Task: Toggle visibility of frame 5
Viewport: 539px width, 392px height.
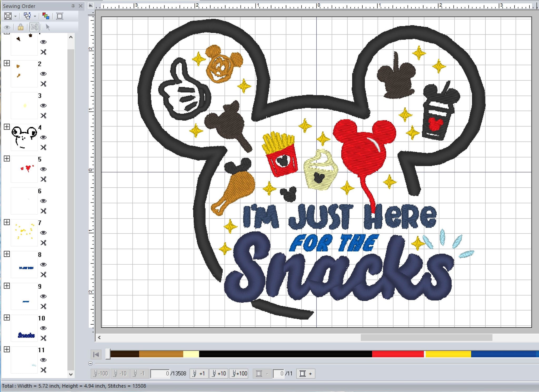Action: (x=43, y=169)
